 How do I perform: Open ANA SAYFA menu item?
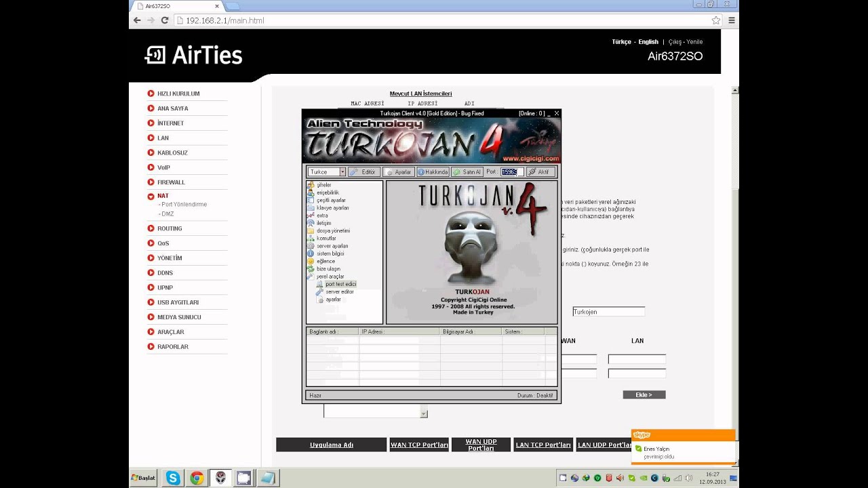[x=173, y=108]
